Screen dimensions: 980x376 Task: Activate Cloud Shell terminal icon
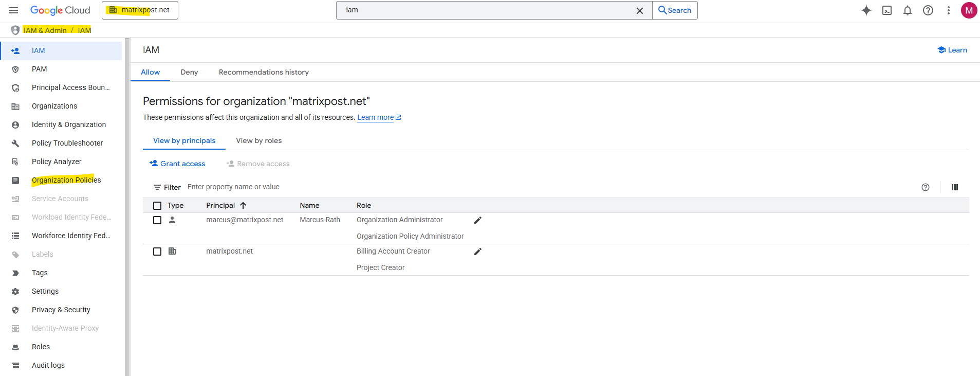[x=886, y=10]
